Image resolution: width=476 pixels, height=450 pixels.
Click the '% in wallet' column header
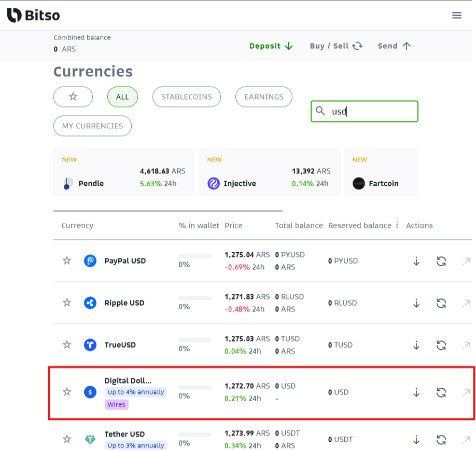click(x=199, y=225)
